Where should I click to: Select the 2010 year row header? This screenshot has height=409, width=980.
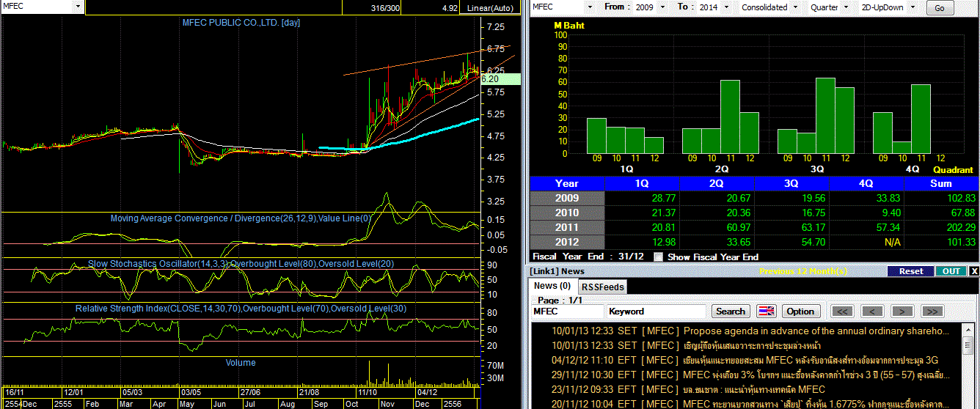pyautogui.click(x=567, y=213)
